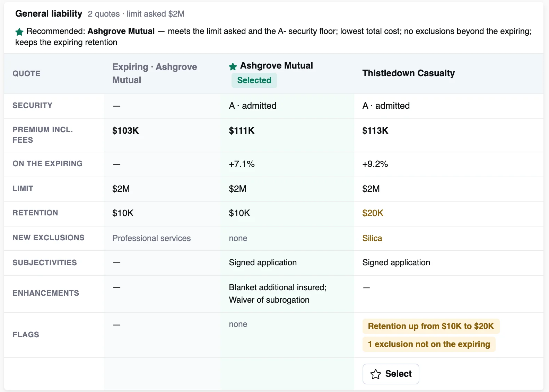Image resolution: width=549 pixels, height=392 pixels.
Task: Click "Signed application" in the Thistledown Casualty column
Action: (396, 262)
